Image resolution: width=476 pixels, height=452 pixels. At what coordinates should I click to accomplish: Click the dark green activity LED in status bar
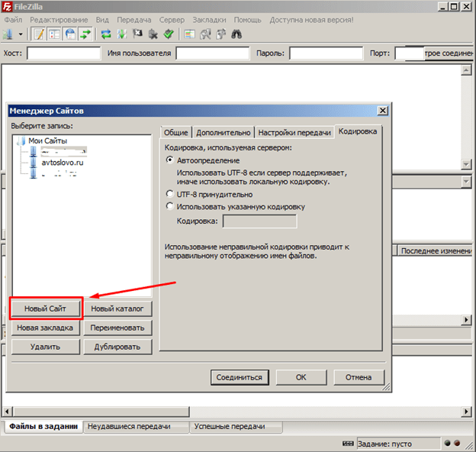pos(448,443)
